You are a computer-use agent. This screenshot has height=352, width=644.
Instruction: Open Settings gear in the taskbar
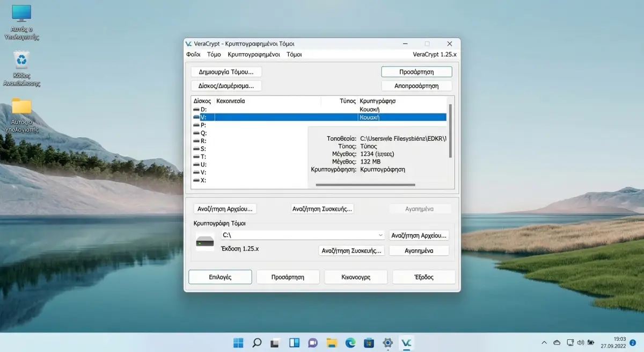pyautogui.click(x=387, y=342)
